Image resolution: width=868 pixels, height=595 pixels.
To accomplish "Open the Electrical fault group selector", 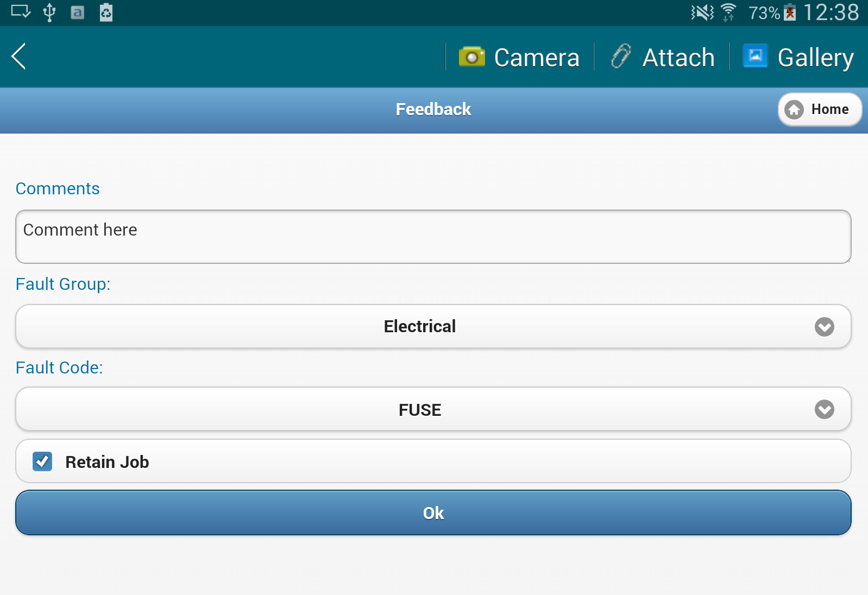I will (x=419, y=326).
